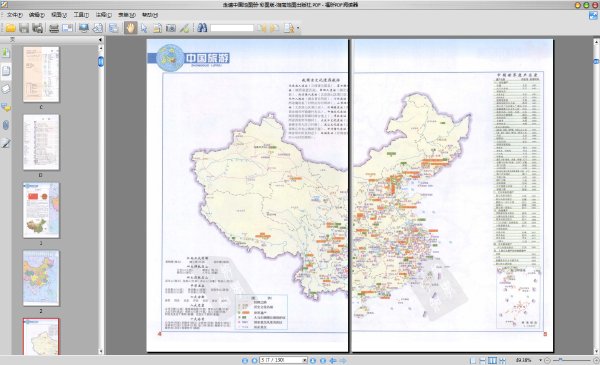Switch to single page view mode
The width and height of the screenshot is (600, 365).
pyautogui.click(x=473, y=360)
